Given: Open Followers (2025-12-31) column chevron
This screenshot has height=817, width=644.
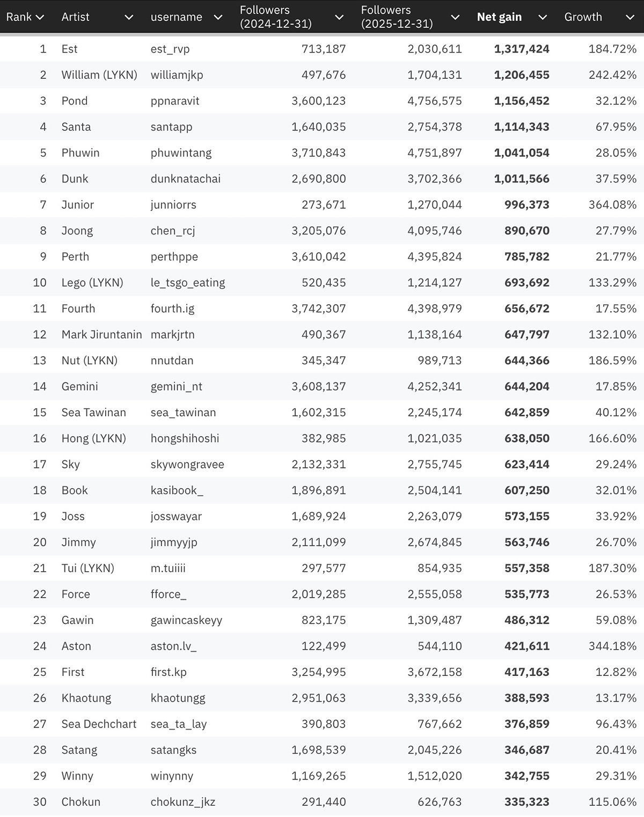Looking at the screenshot, I should pyautogui.click(x=455, y=17).
